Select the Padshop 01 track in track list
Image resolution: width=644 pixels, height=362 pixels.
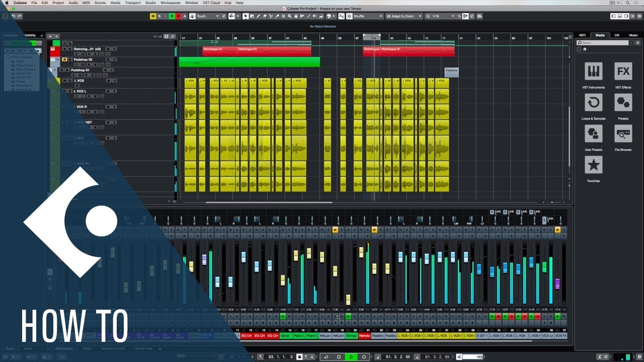pos(79,70)
